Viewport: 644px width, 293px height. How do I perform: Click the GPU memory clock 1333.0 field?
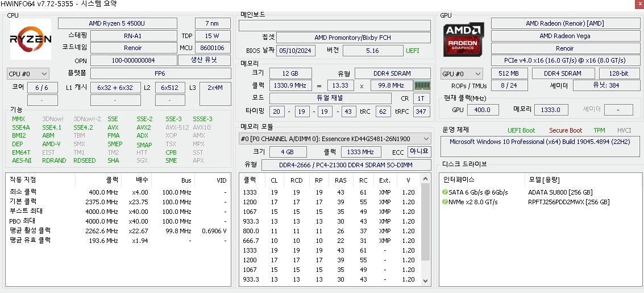551,110
